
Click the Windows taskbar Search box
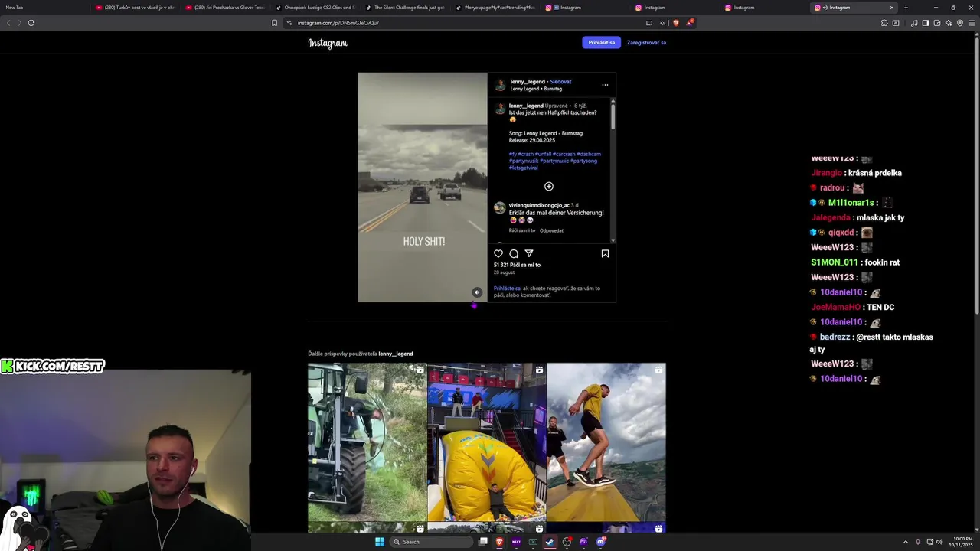[431, 542]
